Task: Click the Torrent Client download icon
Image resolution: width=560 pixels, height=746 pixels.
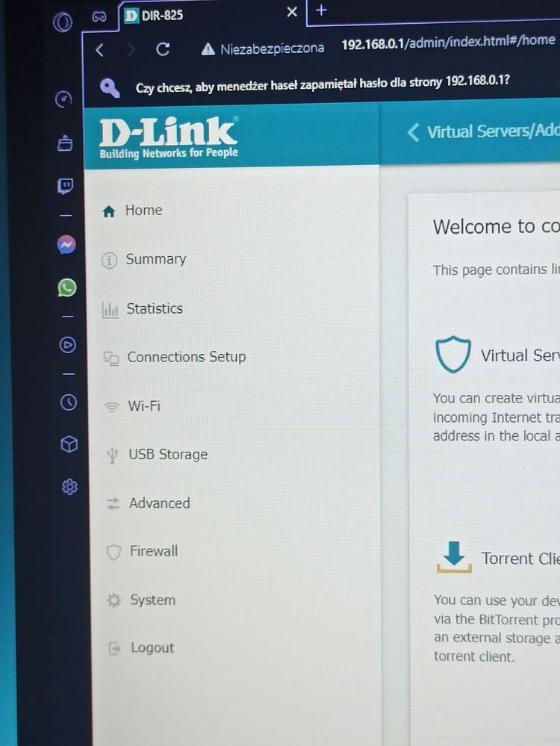Action: tap(454, 558)
